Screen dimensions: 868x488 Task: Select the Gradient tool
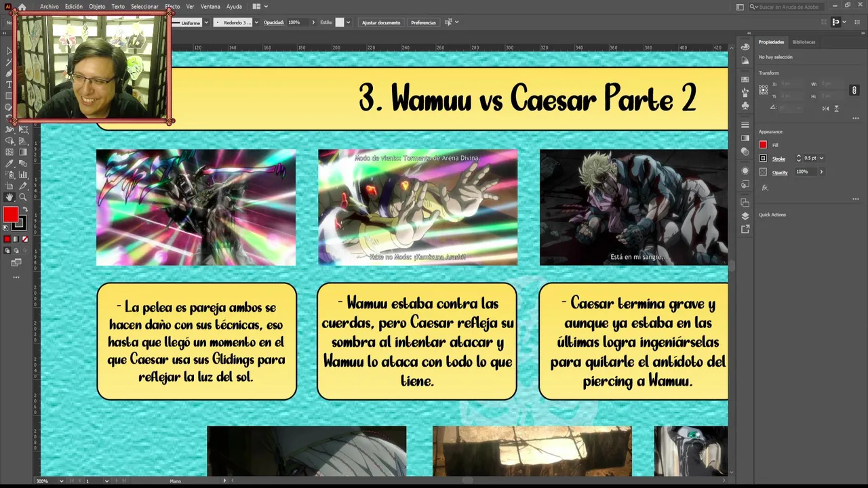coord(22,152)
